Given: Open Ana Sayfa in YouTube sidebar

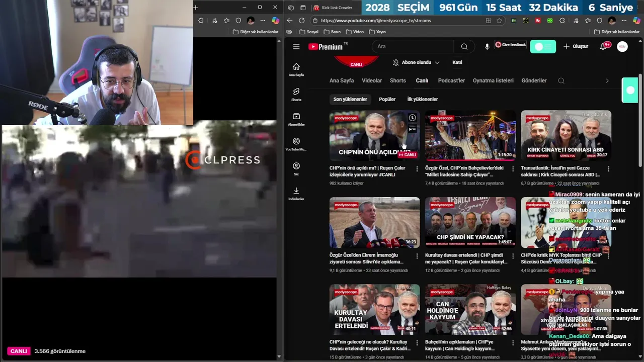Looking at the screenshot, I should pyautogui.click(x=296, y=70).
